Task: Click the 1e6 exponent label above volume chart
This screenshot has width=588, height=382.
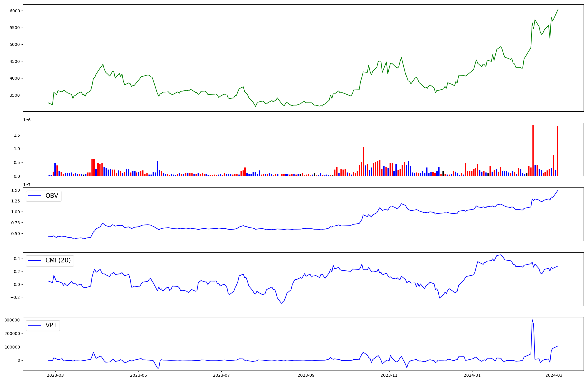Action: [27, 120]
